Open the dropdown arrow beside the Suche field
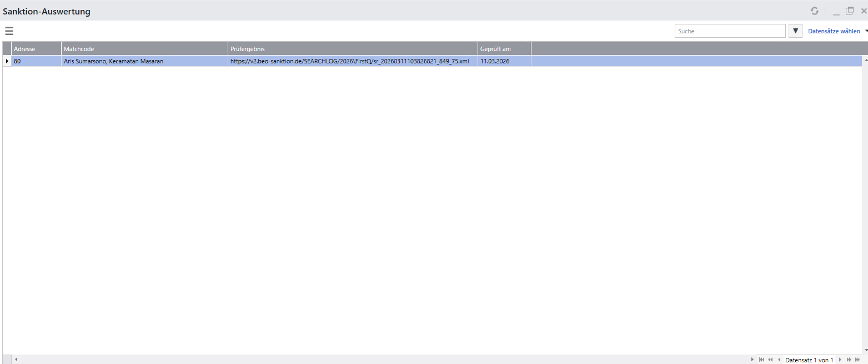The height and width of the screenshot is (364, 868). pos(795,31)
